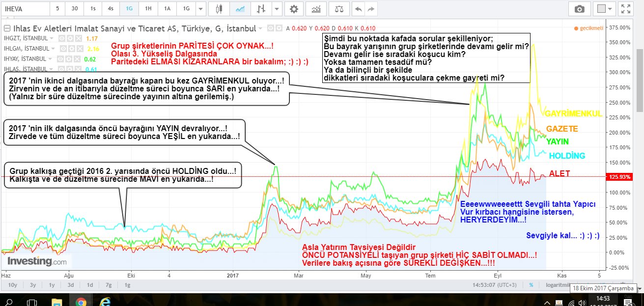The height and width of the screenshot is (306, 644).
Task: Open the chart type dropdown arrow
Action: (277, 8)
